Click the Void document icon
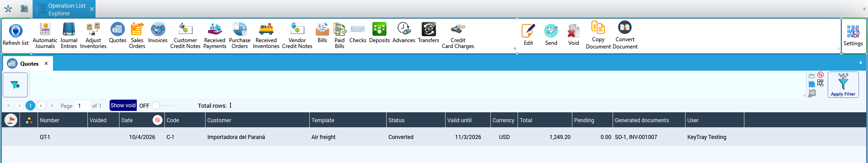868x163 pixels. (x=574, y=31)
